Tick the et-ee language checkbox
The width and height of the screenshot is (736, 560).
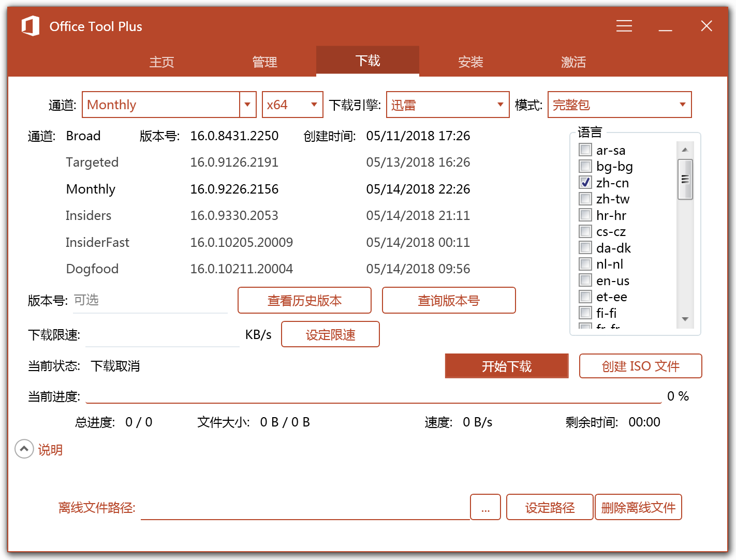tap(585, 297)
